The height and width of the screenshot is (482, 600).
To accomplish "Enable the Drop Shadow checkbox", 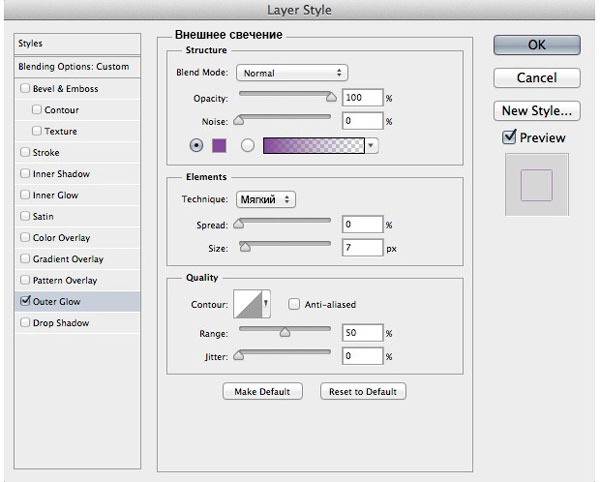I will click(x=25, y=322).
